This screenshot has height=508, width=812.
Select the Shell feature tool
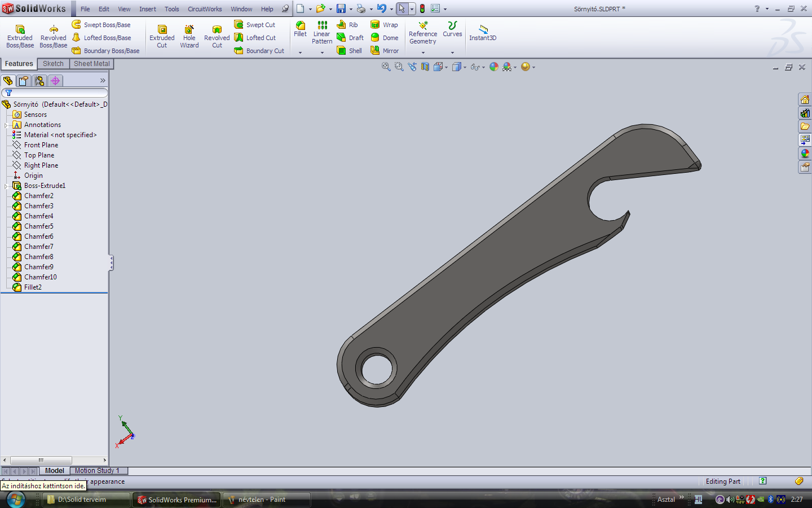pos(350,51)
